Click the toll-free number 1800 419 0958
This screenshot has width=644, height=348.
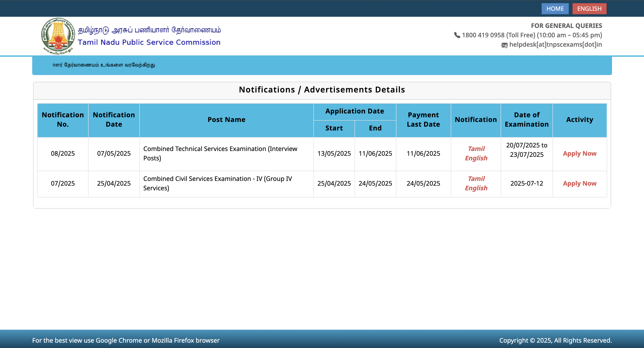[482, 35]
